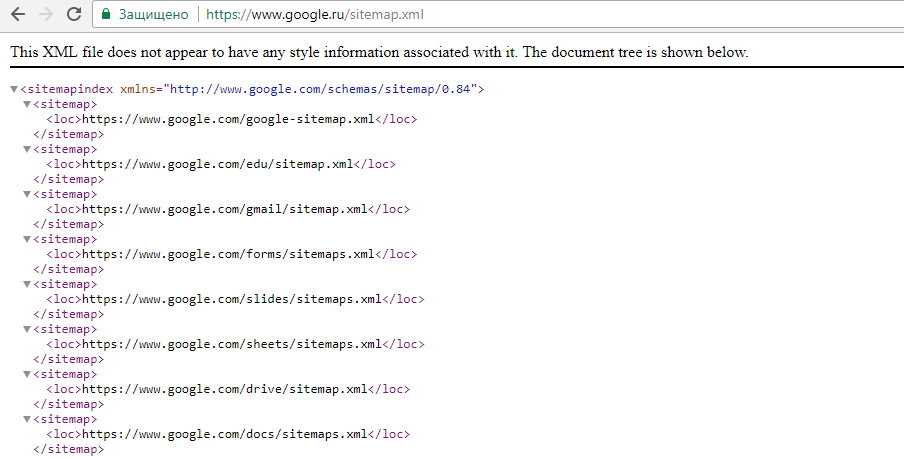This screenshot has width=904, height=458.
Task: Collapse the google-sitemap.xml sitemap entry
Action: [27, 104]
